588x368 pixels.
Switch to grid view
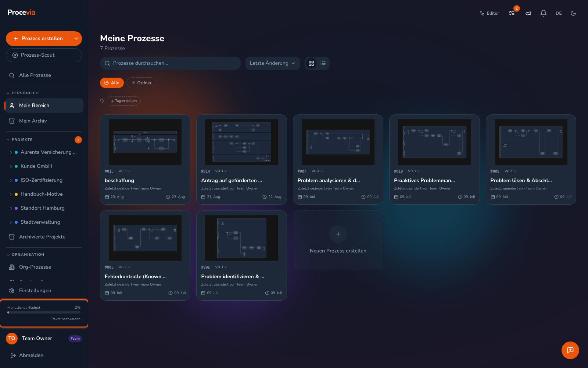311,63
